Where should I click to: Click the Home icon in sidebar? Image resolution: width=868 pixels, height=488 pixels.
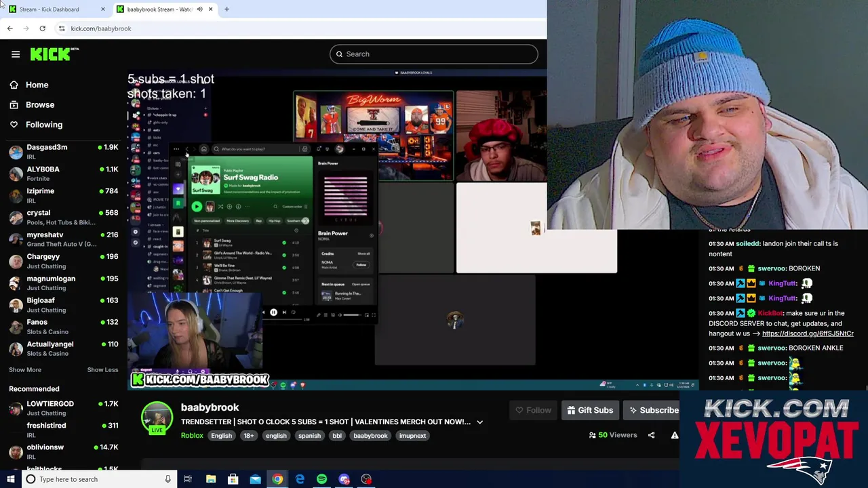[x=14, y=85]
